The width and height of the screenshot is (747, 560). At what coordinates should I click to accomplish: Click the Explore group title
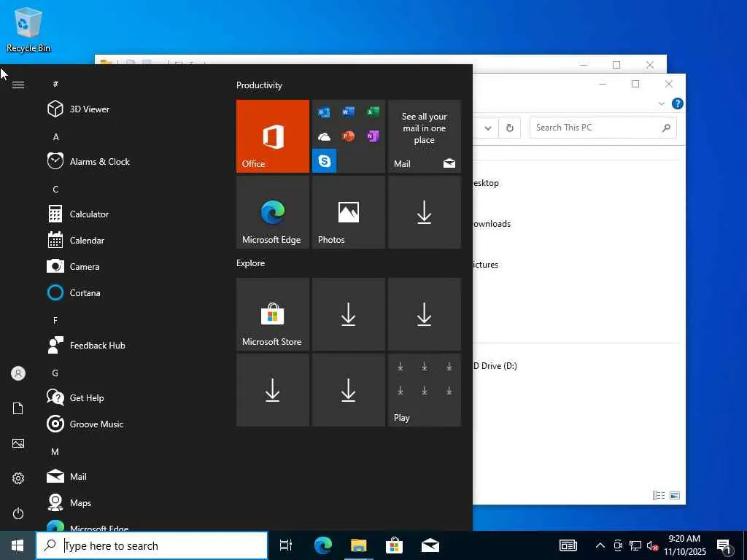(x=251, y=263)
